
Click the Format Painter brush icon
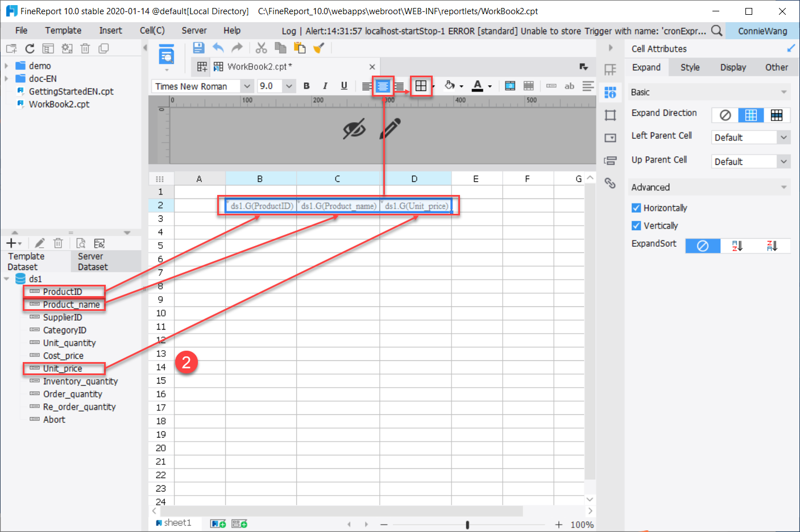click(319, 48)
